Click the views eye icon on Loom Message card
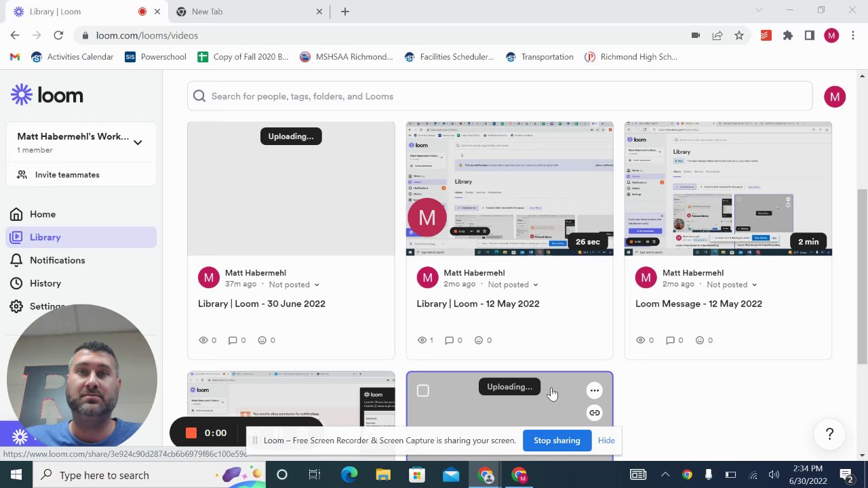The width and height of the screenshot is (868, 488). click(x=641, y=340)
